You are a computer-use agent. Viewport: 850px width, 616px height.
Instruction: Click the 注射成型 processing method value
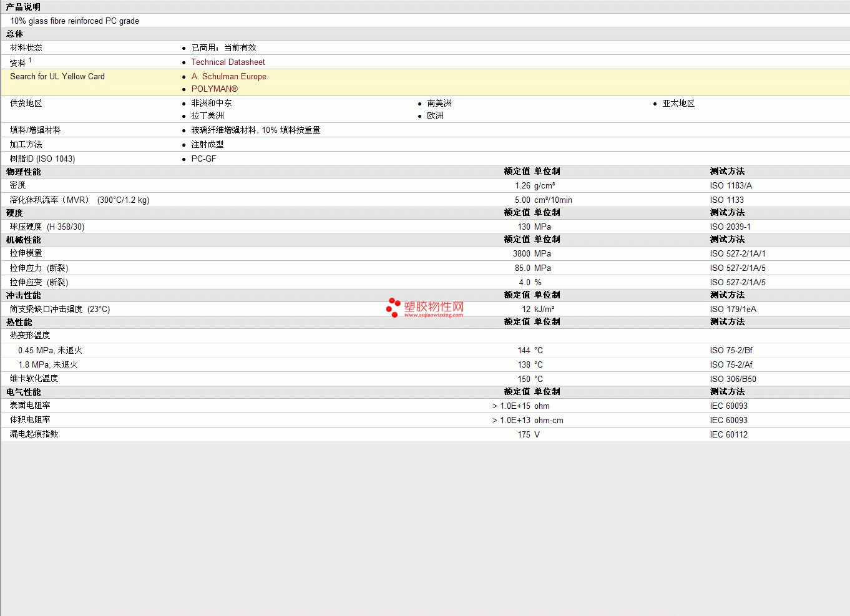[x=208, y=145]
